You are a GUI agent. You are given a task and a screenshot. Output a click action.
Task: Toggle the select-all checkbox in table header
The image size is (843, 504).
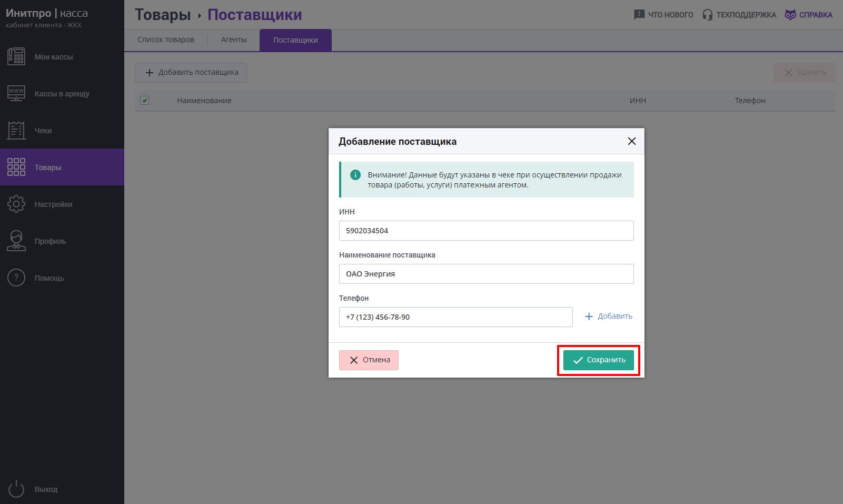pyautogui.click(x=145, y=100)
